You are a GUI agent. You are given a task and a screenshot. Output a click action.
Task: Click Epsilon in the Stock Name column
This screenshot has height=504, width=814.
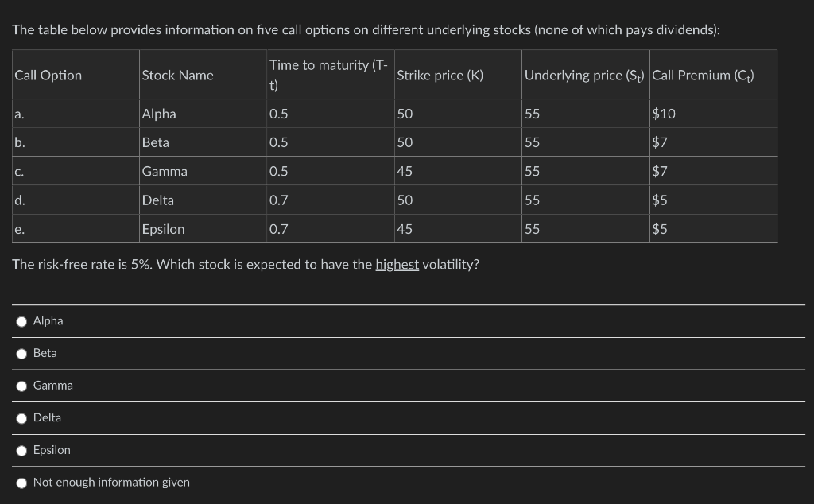[163, 229]
